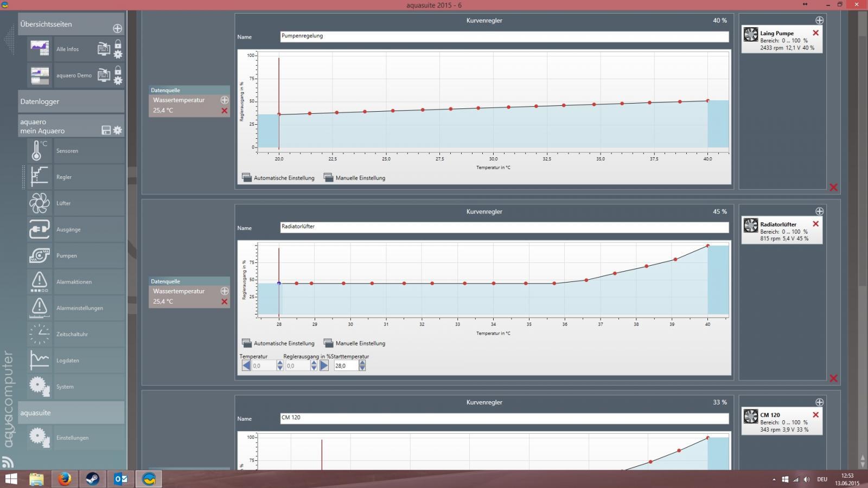Open File Explorer from the taskbar
The width and height of the screenshot is (868, 488).
36,479
